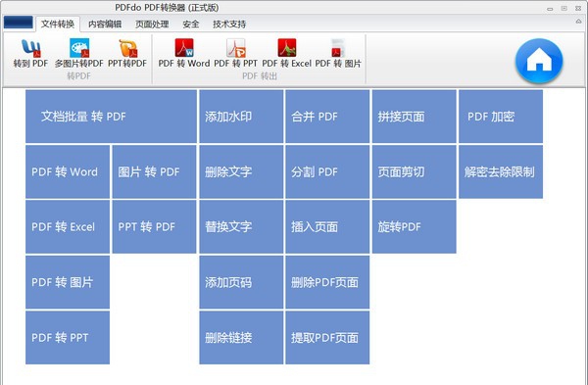
Task: Collapse the ribbon with the small arrow
Action: pos(578,22)
